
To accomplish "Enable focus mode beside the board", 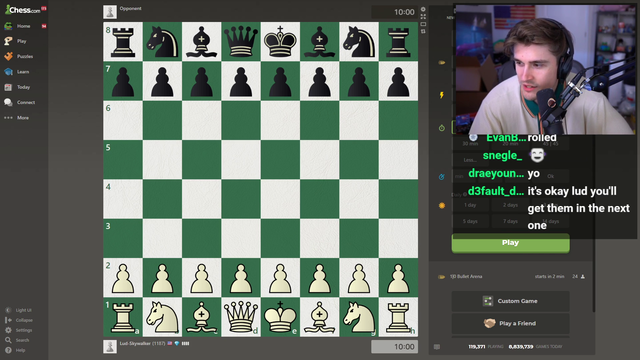I will 423,17.
